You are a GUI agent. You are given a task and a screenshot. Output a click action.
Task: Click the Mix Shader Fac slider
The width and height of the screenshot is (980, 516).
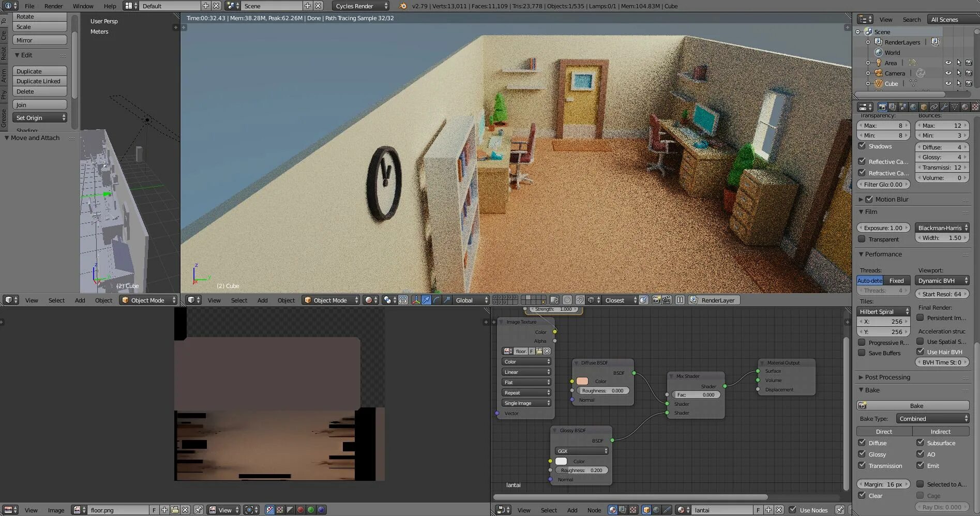click(x=696, y=394)
